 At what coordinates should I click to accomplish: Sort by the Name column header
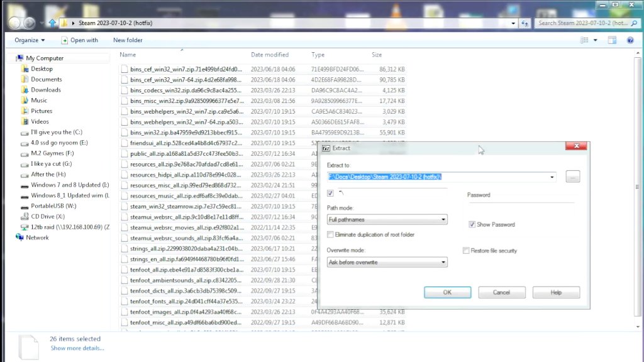pyautogui.click(x=128, y=55)
